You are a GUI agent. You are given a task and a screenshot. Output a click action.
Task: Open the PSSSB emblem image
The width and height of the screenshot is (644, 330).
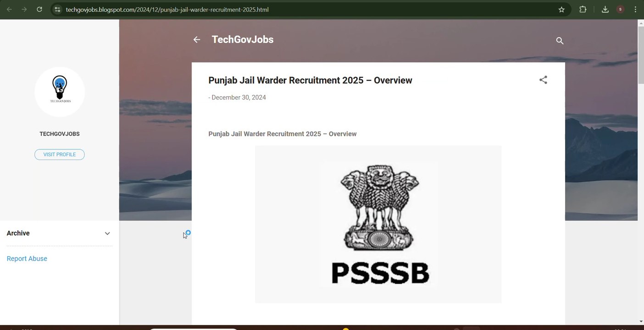click(x=378, y=224)
